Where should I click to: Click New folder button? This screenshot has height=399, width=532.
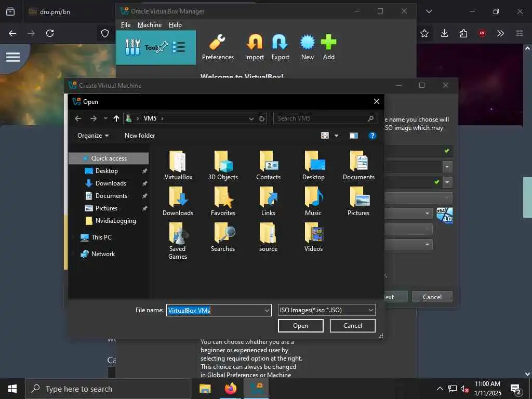coord(140,136)
